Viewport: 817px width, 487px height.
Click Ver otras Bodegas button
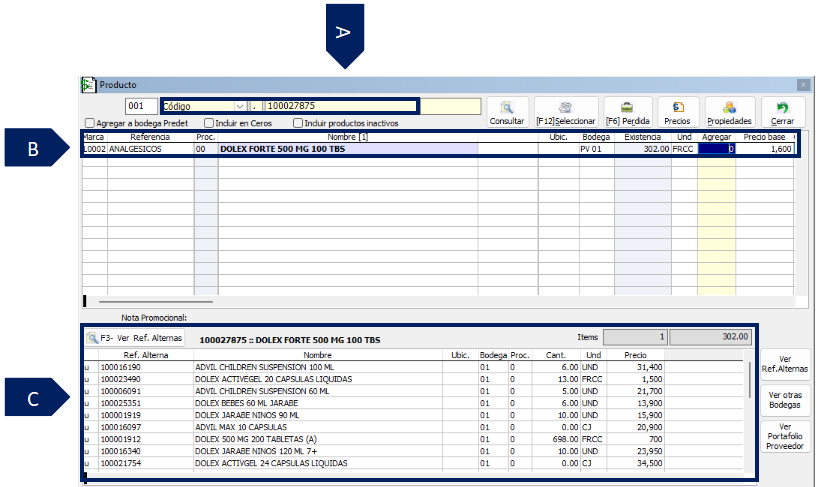[x=785, y=400]
